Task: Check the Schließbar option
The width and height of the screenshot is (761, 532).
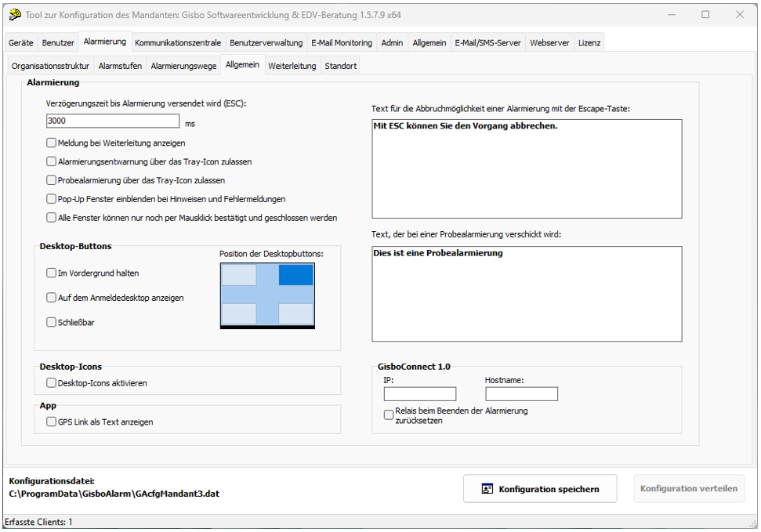Action: 51,322
